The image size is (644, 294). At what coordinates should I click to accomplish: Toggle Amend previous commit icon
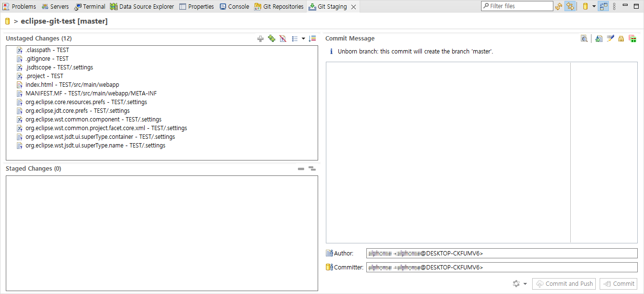click(x=599, y=39)
